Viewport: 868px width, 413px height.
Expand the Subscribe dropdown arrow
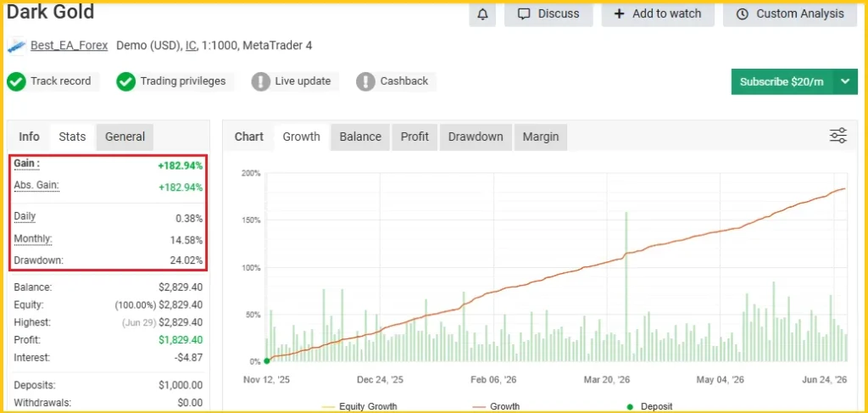(x=845, y=82)
